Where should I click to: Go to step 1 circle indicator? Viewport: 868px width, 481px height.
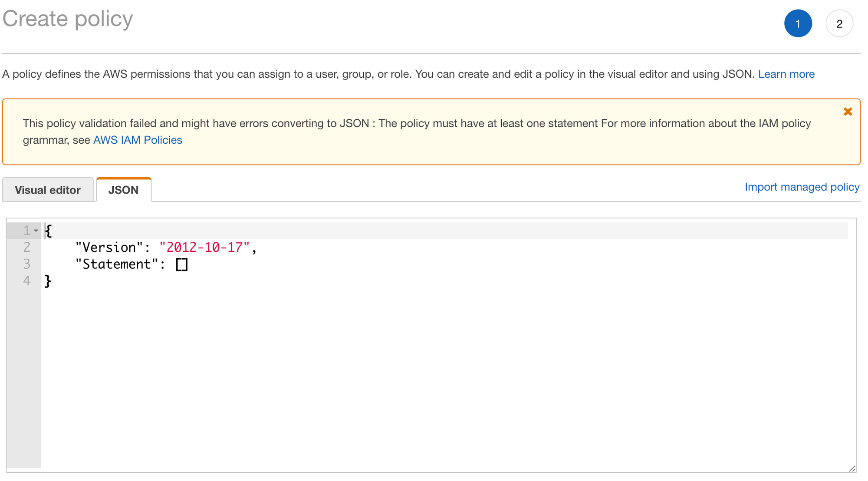(797, 23)
